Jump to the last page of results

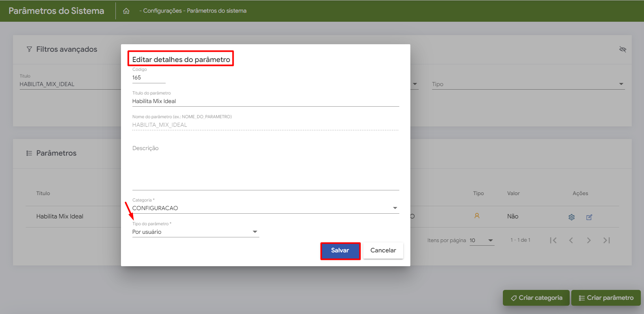tap(606, 240)
